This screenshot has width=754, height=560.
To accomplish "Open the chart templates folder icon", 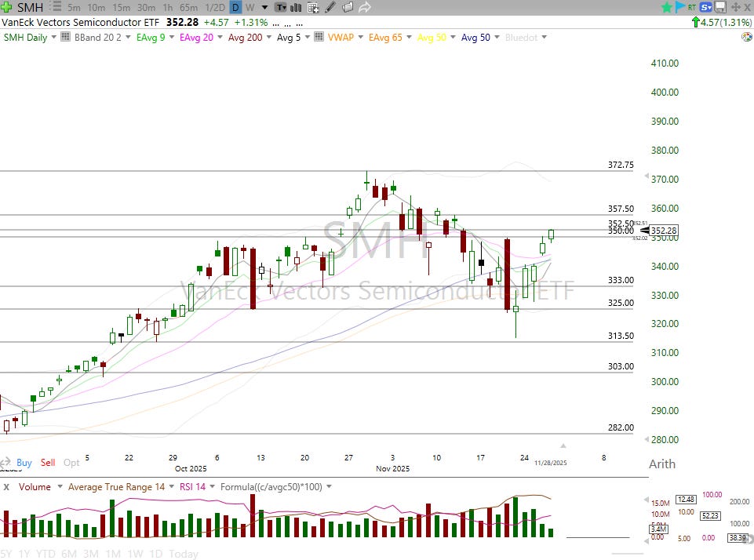I will [x=348, y=8].
